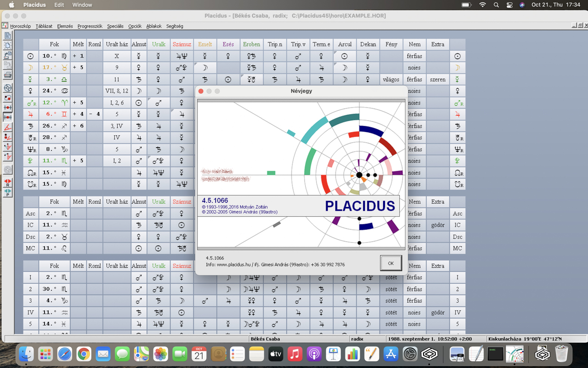Open the Táblázat menu
Image resolution: width=588 pixels, height=368 pixels.
44,26
